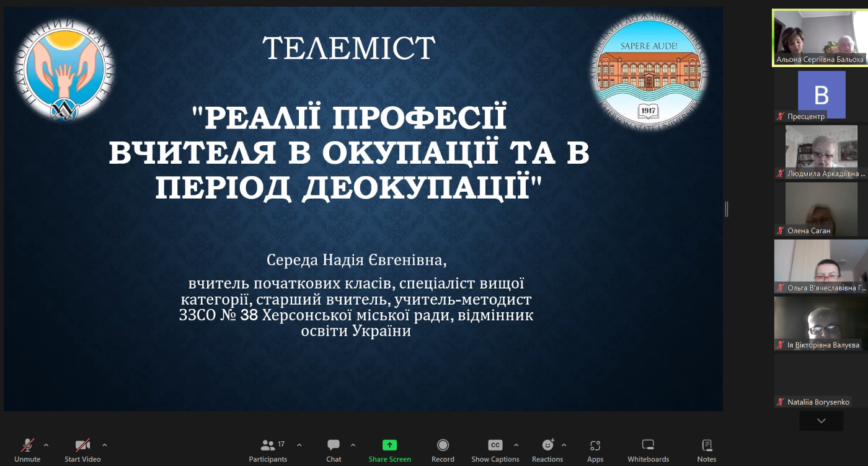Screen dimensions: 868x466
Task: Expand audio options arrow next to Unmute
Action: [x=46, y=445]
